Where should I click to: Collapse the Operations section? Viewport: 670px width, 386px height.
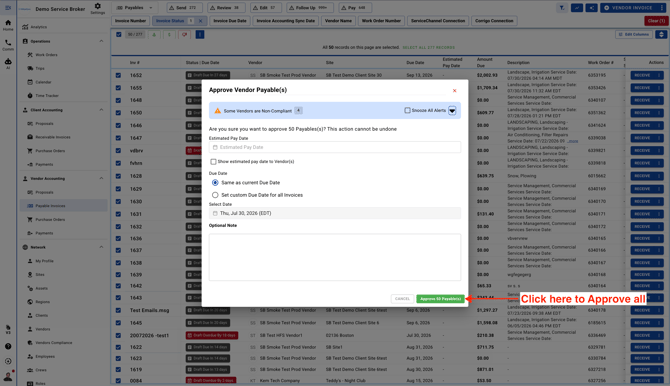101,41
